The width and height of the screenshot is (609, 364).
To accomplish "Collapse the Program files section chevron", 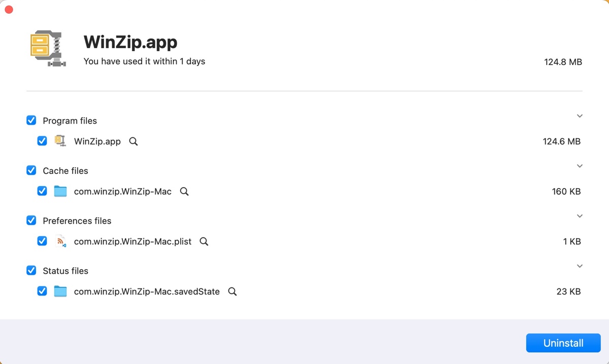I will click(580, 116).
